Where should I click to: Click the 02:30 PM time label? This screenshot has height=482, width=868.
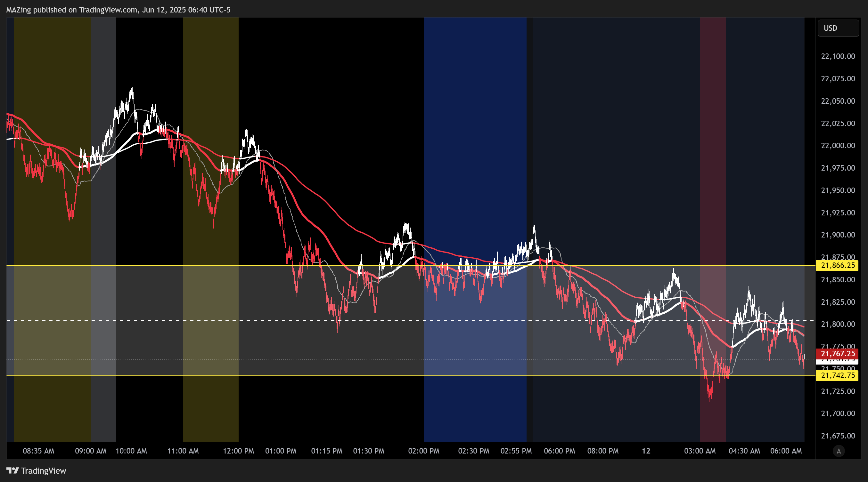[474, 451]
